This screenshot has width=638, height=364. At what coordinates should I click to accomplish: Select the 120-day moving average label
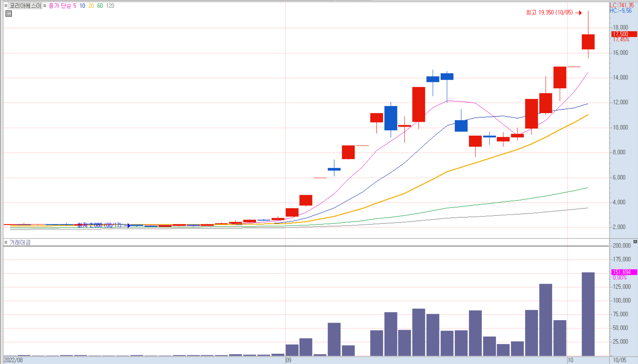coord(110,6)
